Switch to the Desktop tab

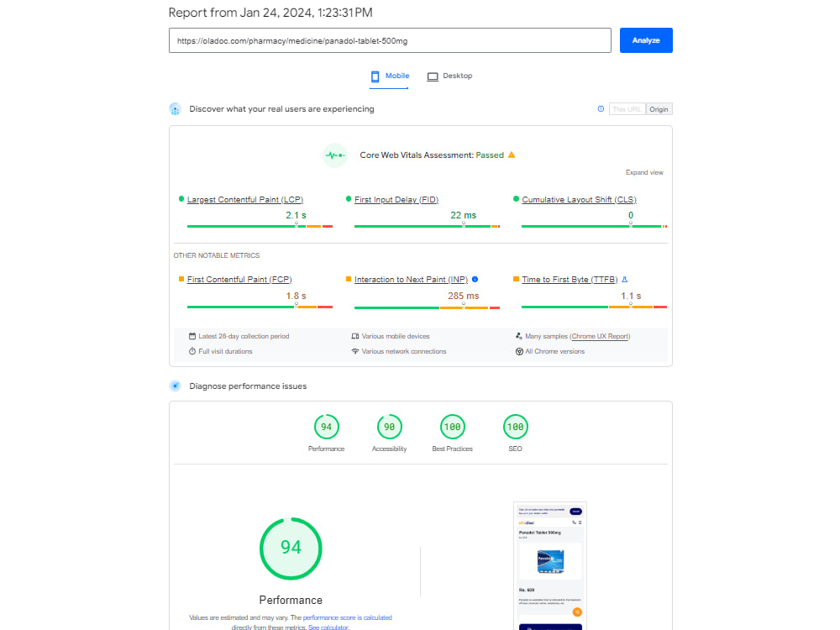(x=449, y=76)
